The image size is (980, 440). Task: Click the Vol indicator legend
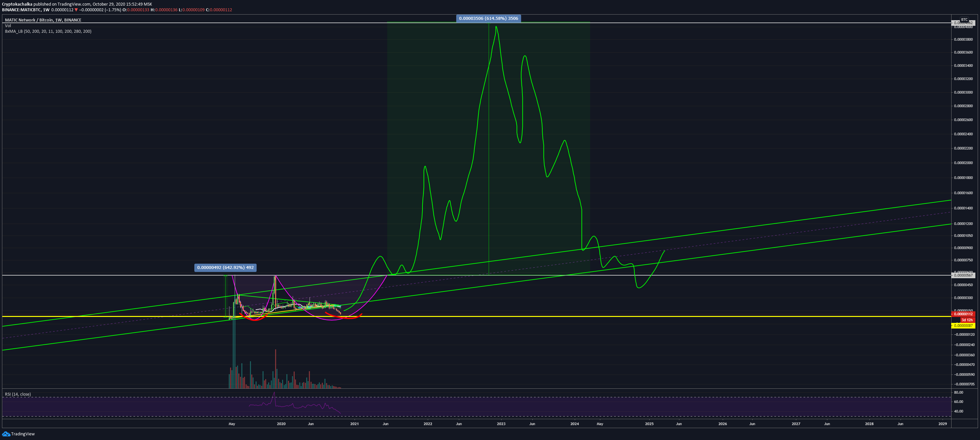[x=8, y=25]
